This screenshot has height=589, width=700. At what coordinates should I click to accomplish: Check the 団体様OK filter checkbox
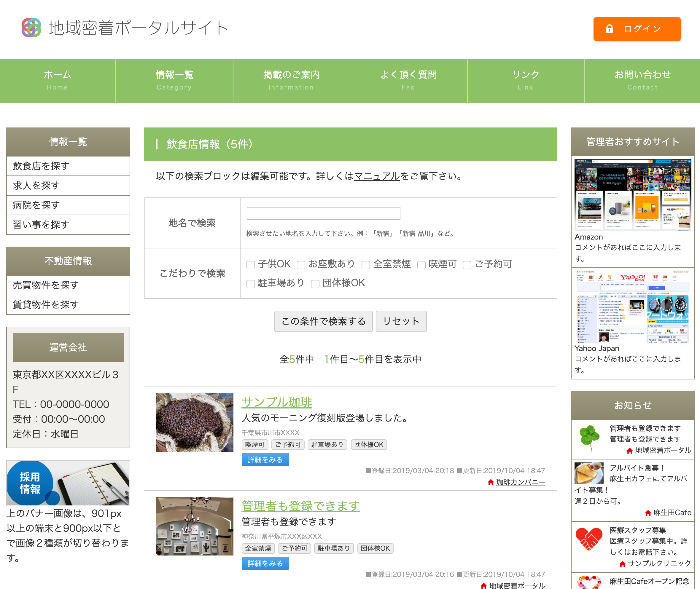(x=315, y=284)
